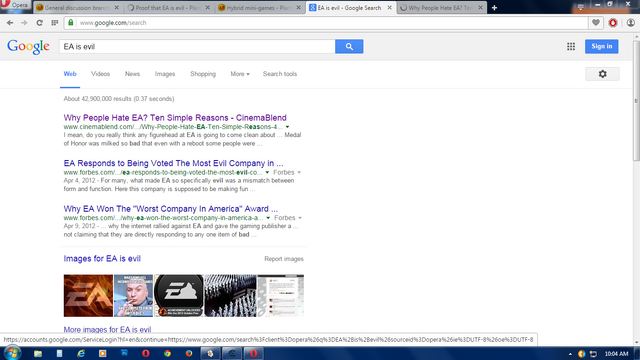640x360 pixels.
Task: Open a new tab with plus button
Action: click(494, 8)
